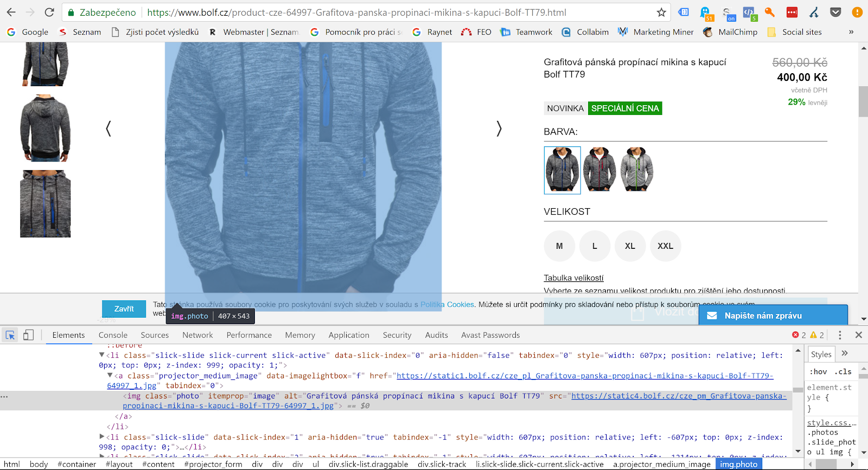Bookmark this page with the star icon

coord(661,12)
